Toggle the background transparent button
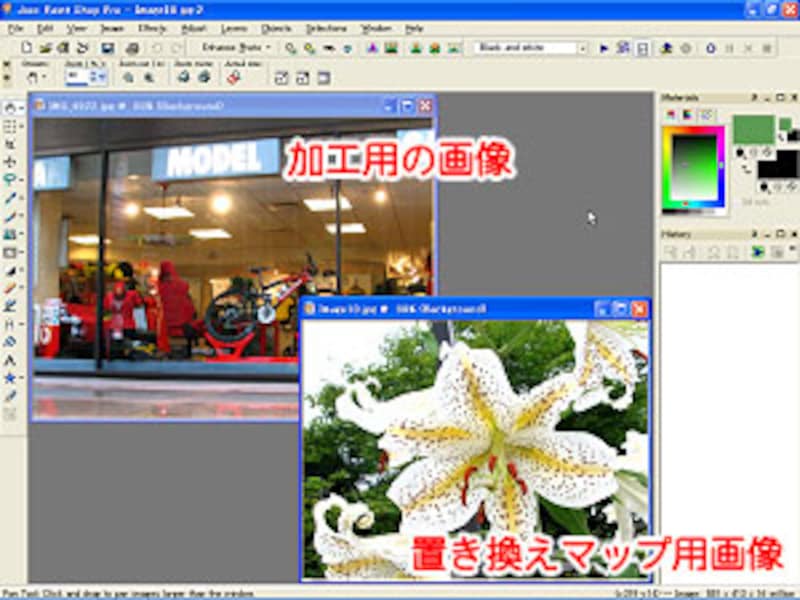This screenshot has height=600, width=800. (x=790, y=188)
